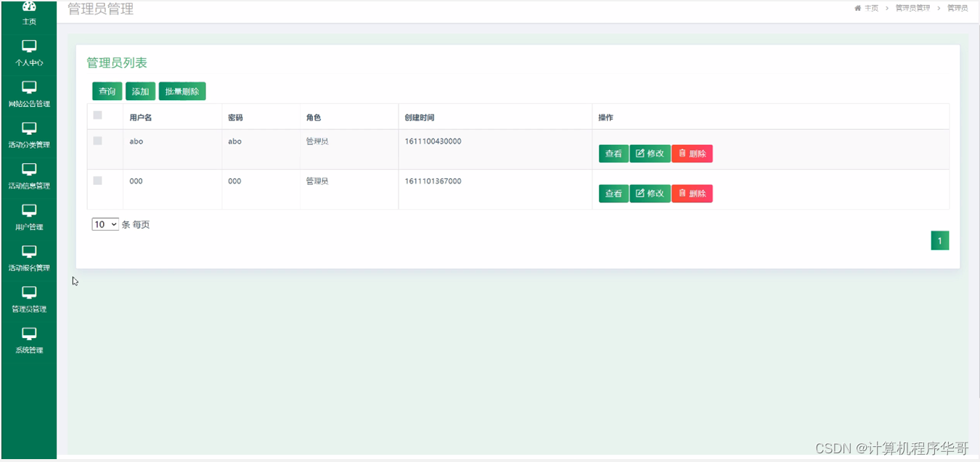
Task: Open 活动报名管理 sidebar icon
Action: pyautogui.click(x=29, y=252)
